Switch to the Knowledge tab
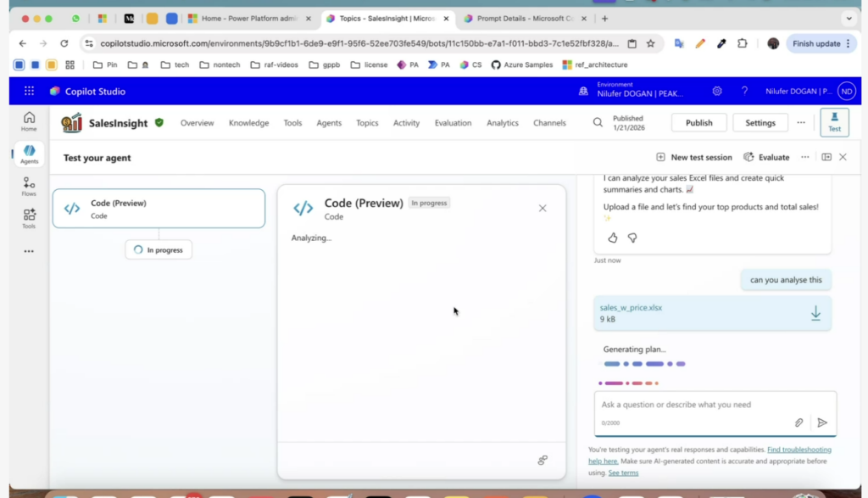868x498 pixels. coord(248,123)
